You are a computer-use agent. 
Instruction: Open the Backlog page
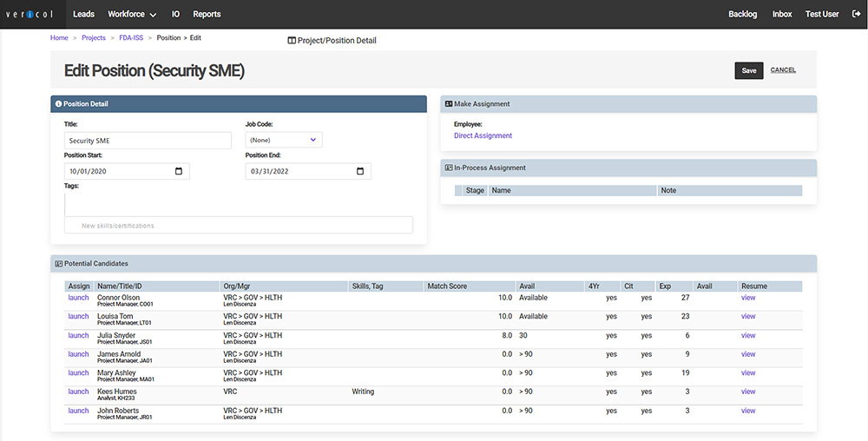tap(742, 15)
